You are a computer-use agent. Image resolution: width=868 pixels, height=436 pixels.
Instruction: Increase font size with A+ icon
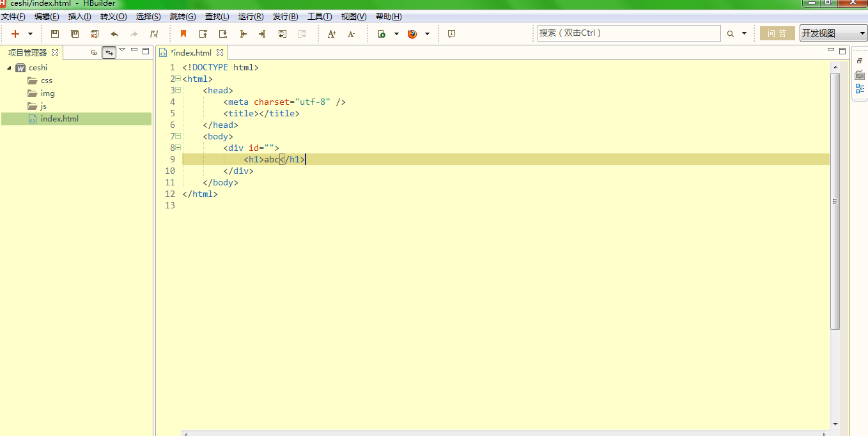coord(332,34)
